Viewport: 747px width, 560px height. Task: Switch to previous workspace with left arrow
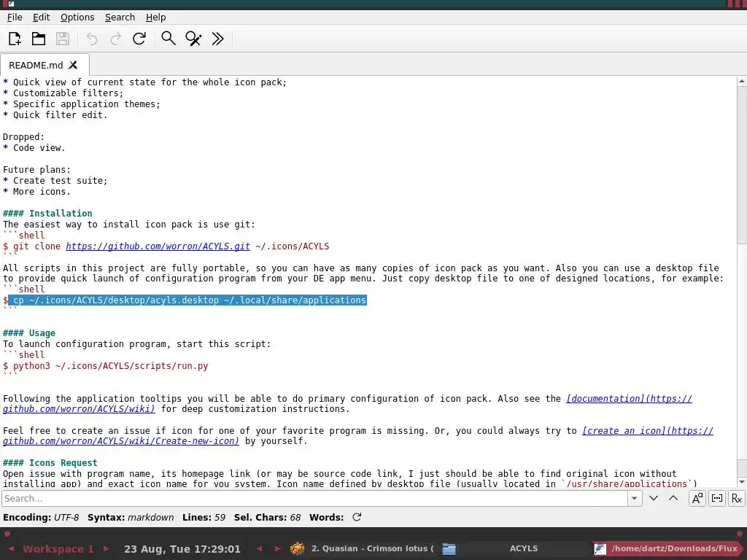[12, 548]
